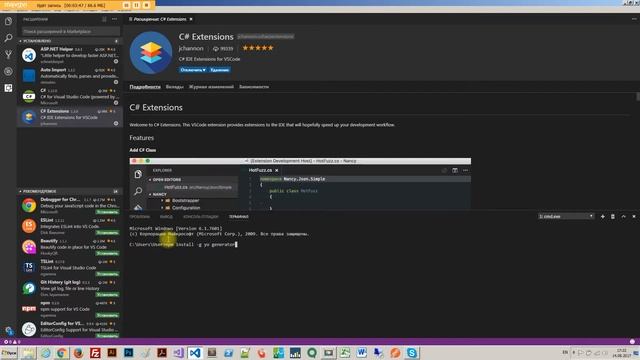Maximize the terminal panel with the chevron up icon
640x360 pixels.
[x=623, y=216]
